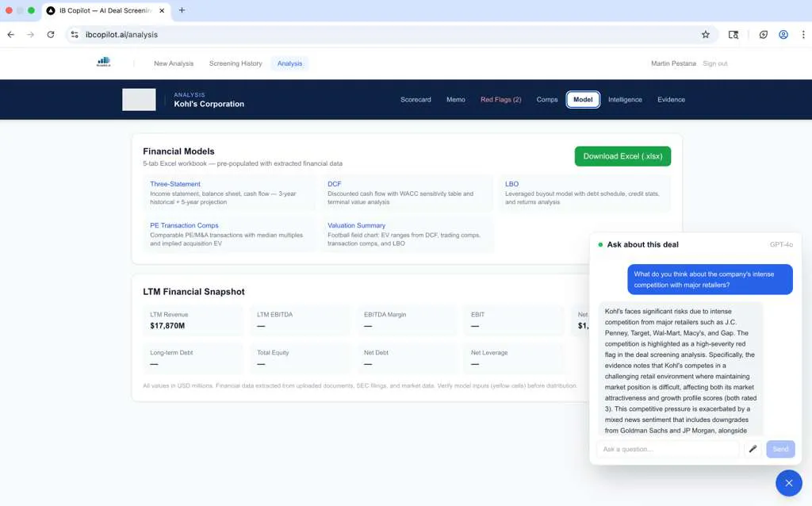Click the Kohl's company logo placeholder thumbnail
812x506 pixels.
pos(139,99)
